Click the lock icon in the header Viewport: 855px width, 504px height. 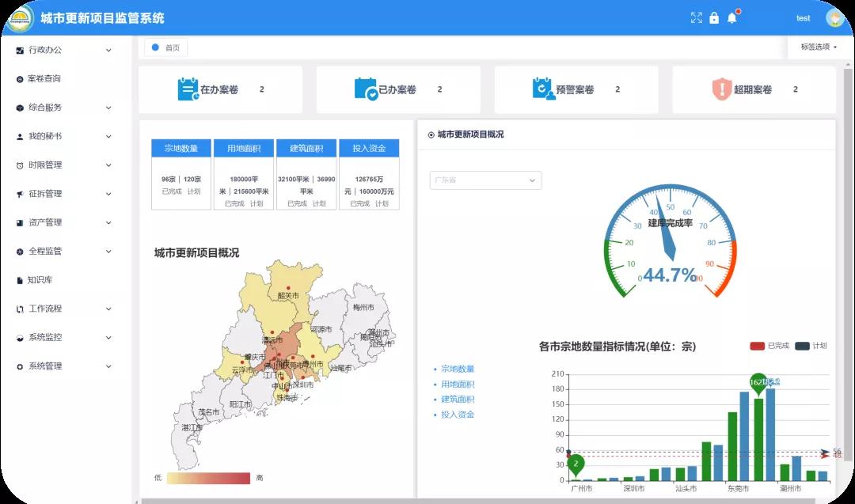pos(714,17)
